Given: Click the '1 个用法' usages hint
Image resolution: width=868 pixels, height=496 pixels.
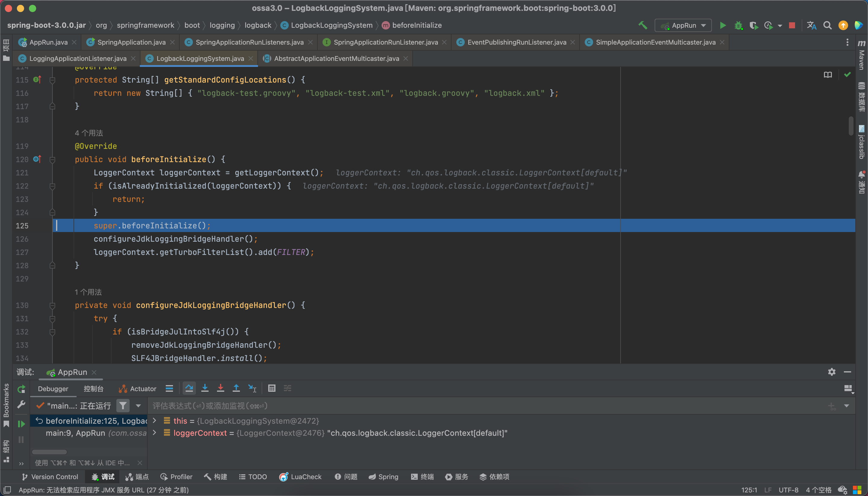Looking at the screenshot, I should [88, 292].
